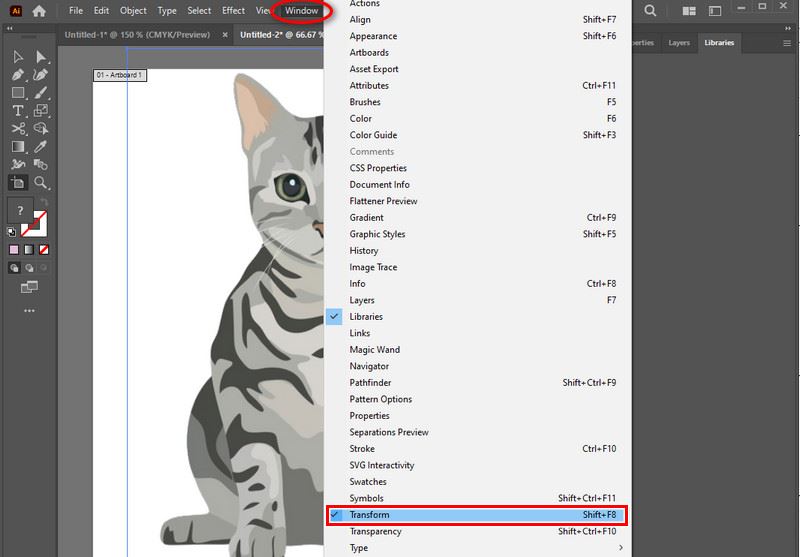Select the Paintbrush tool
Screen dimensions: 800x557
tap(41, 92)
